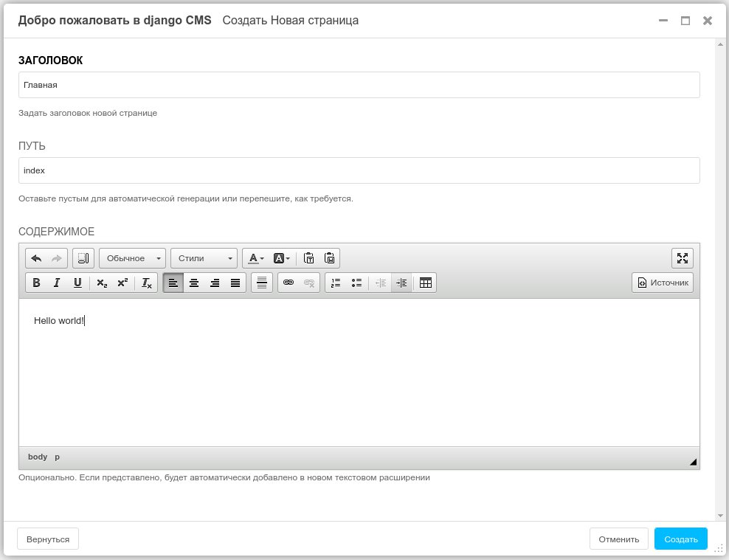Insert a hyperlink with the link icon
The width and height of the screenshot is (729, 560).
coord(289,283)
